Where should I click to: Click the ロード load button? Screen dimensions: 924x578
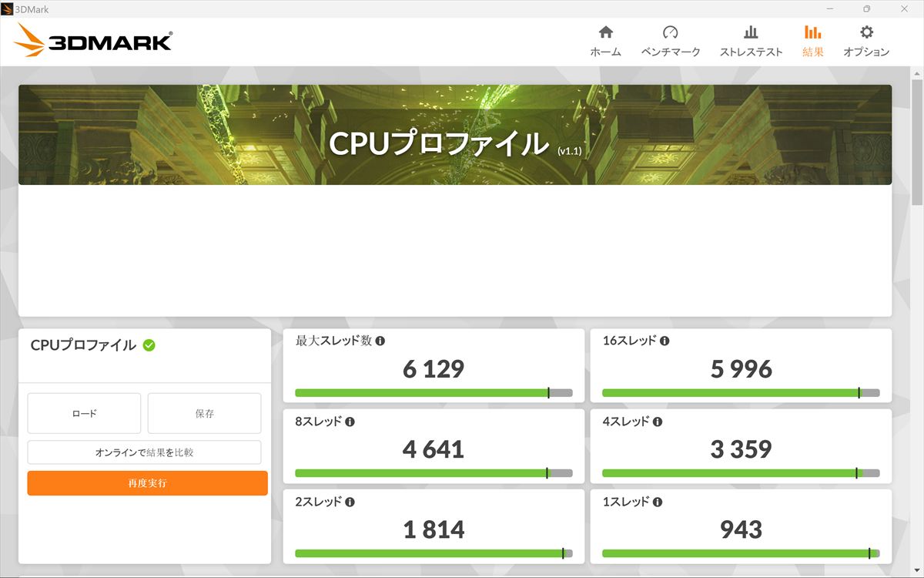tap(84, 413)
